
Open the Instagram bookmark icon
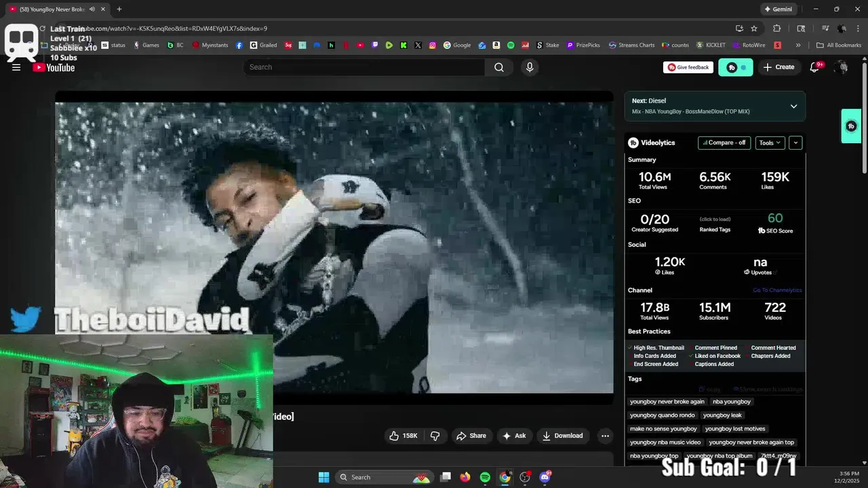pyautogui.click(x=433, y=45)
